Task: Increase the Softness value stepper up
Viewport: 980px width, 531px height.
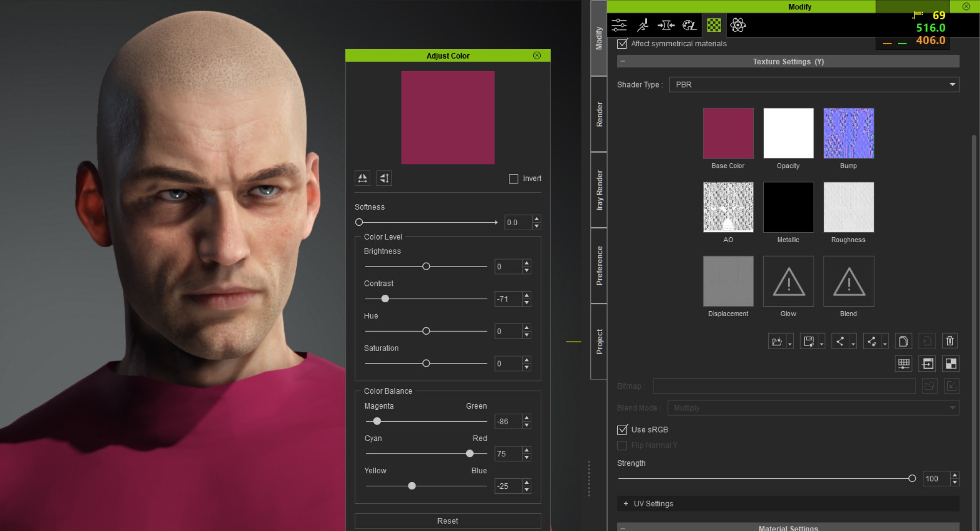Action: coord(536,219)
